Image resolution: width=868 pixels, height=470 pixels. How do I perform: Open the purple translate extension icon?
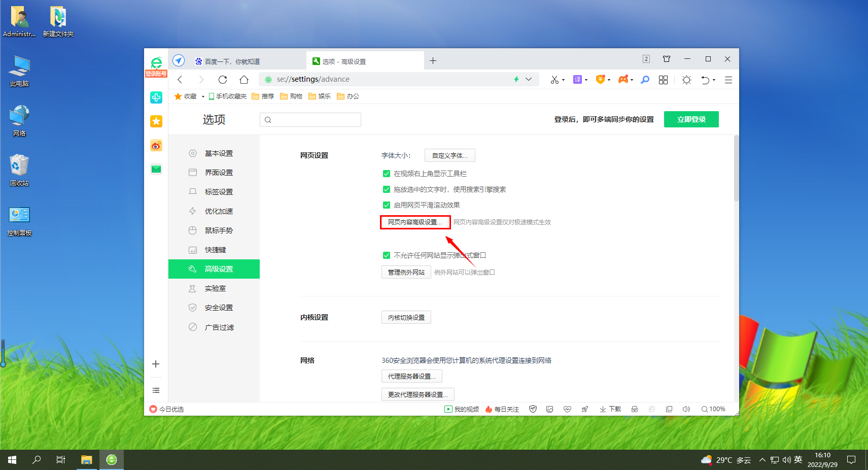point(577,80)
